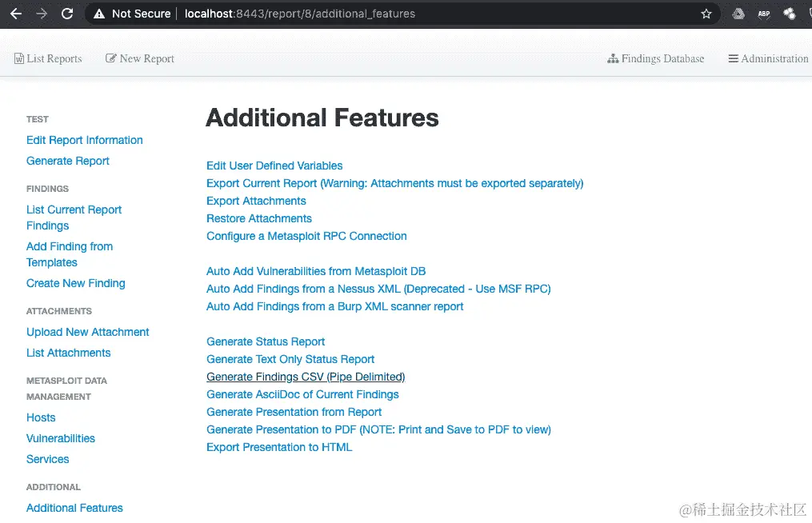The image size is (812, 523).
Task: Open Edit User Defined Variables
Action: [274, 166]
